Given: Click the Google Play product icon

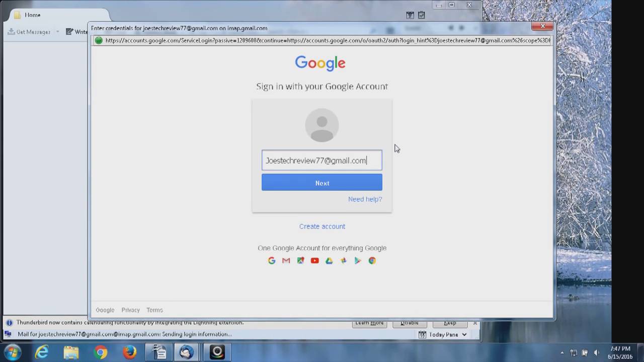Looking at the screenshot, I should point(358,260).
